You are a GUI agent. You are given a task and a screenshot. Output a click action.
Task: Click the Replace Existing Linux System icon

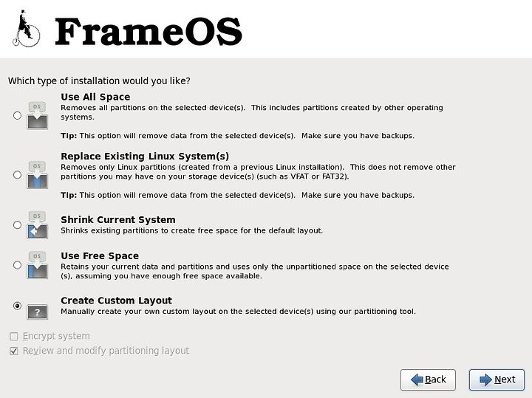point(37,175)
